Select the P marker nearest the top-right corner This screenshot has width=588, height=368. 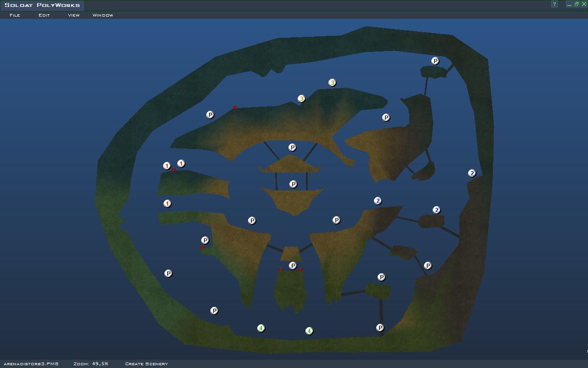click(x=435, y=61)
